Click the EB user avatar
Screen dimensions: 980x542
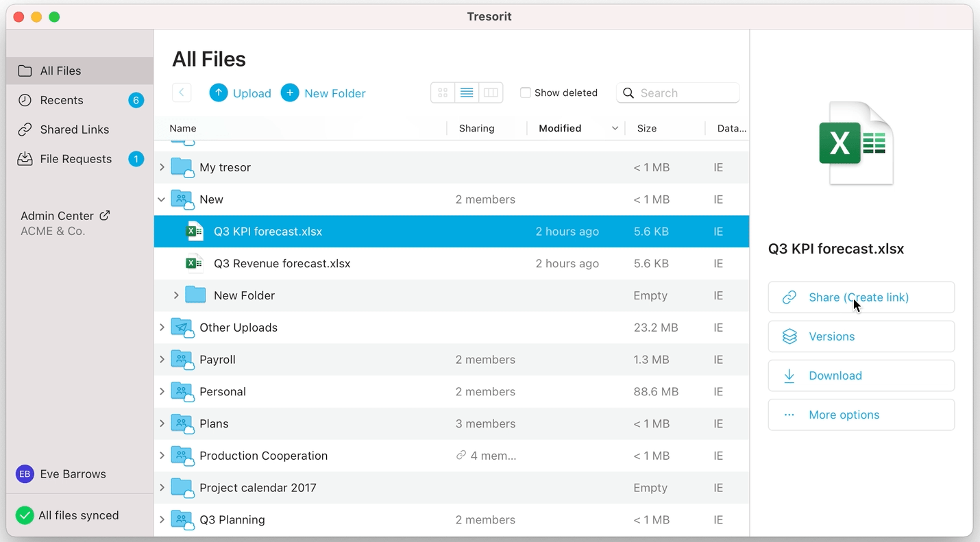coord(25,474)
